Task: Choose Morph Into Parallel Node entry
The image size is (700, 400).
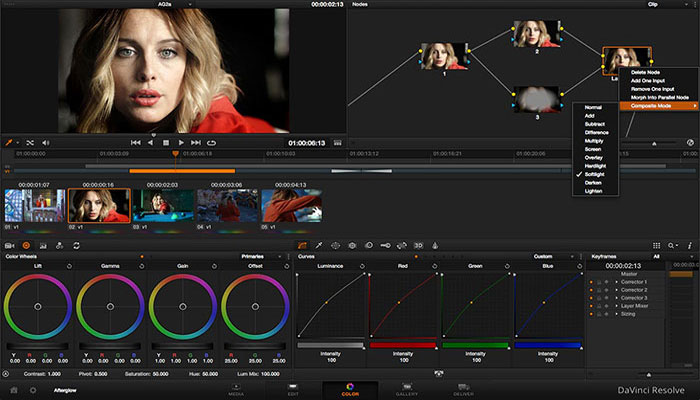Action: click(658, 97)
